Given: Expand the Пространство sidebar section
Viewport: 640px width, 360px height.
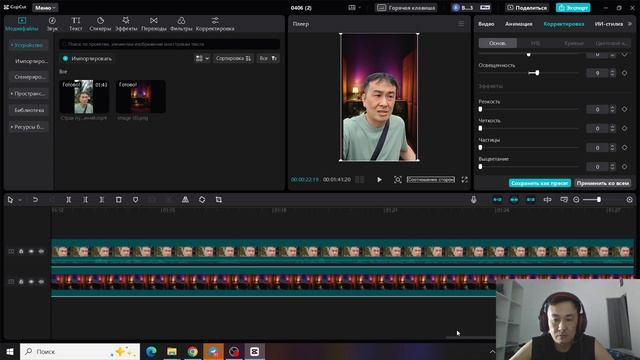Looking at the screenshot, I should tap(28, 93).
